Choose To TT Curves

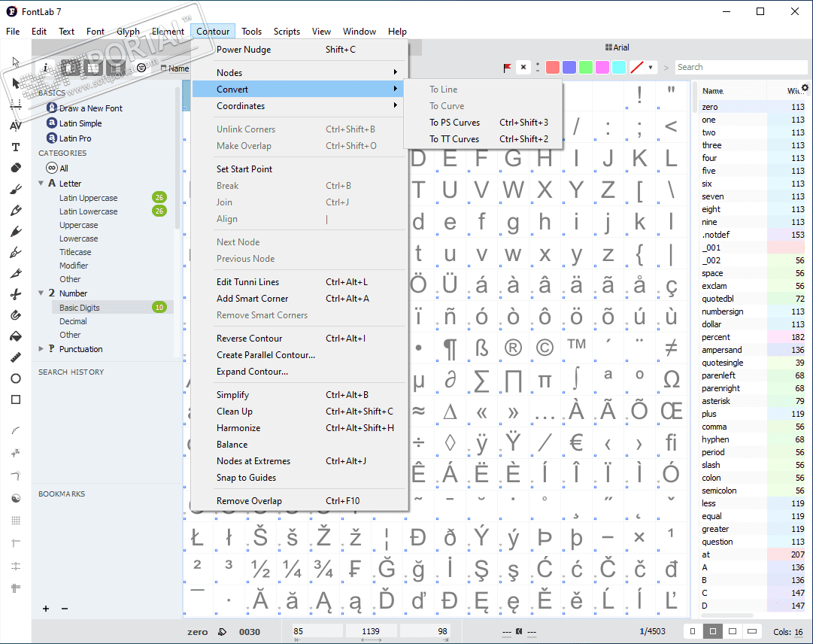pyautogui.click(x=484, y=139)
